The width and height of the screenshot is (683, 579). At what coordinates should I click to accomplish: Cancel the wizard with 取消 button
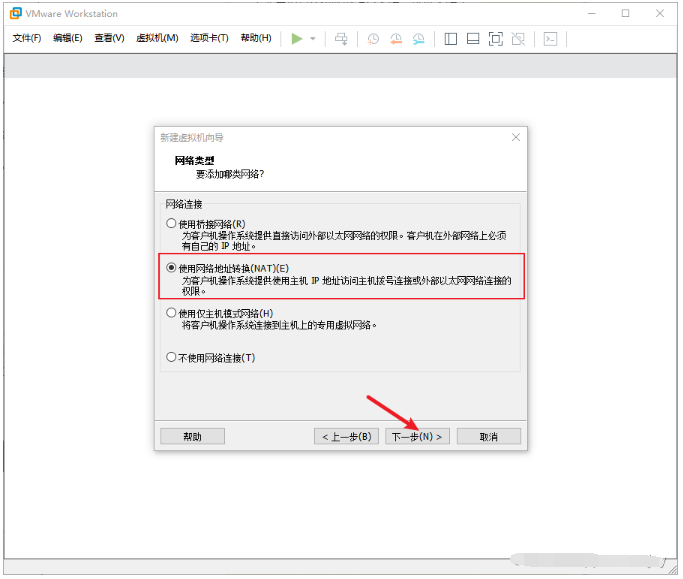point(489,436)
